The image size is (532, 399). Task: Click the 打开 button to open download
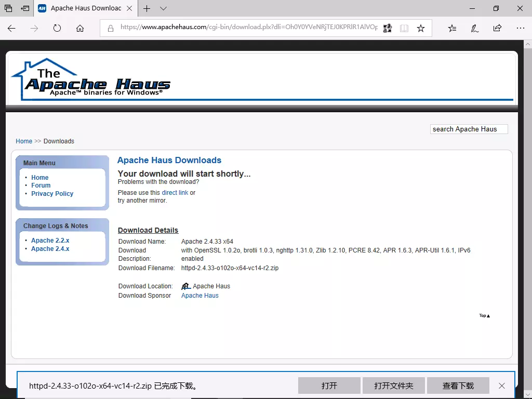pos(329,386)
